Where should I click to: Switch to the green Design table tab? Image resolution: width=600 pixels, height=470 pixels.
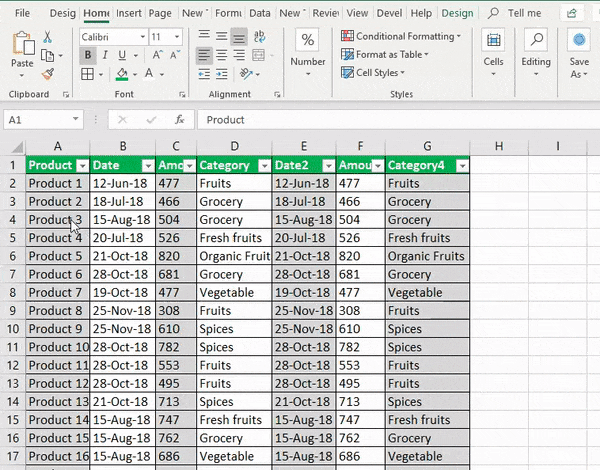point(457,13)
